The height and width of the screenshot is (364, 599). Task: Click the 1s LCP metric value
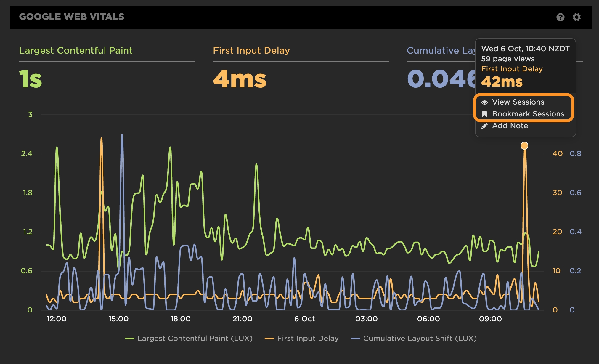30,79
